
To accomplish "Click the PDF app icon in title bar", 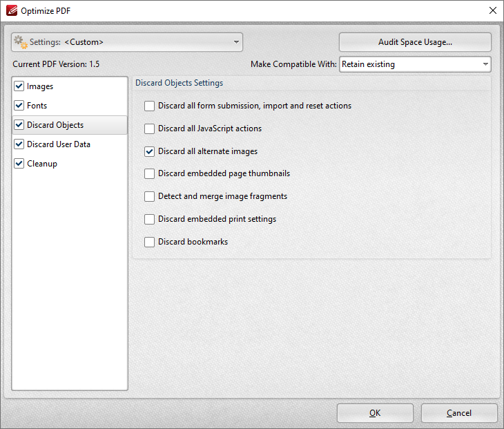I will pos(11,10).
